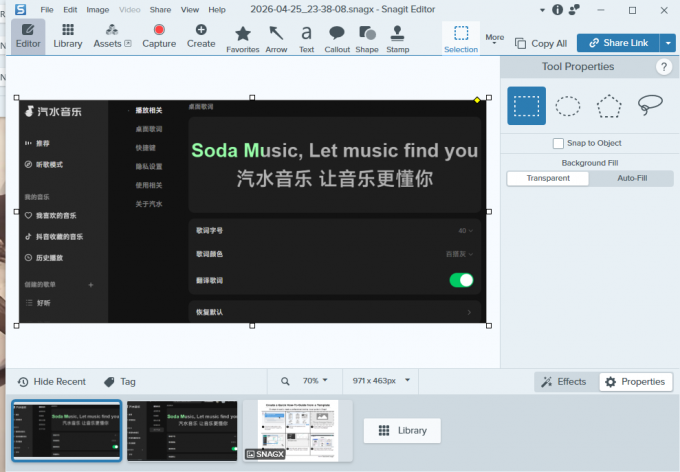Select the Arrow tool
Image resolution: width=680 pixels, height=472 pixels.
click(x=276, y=39)
